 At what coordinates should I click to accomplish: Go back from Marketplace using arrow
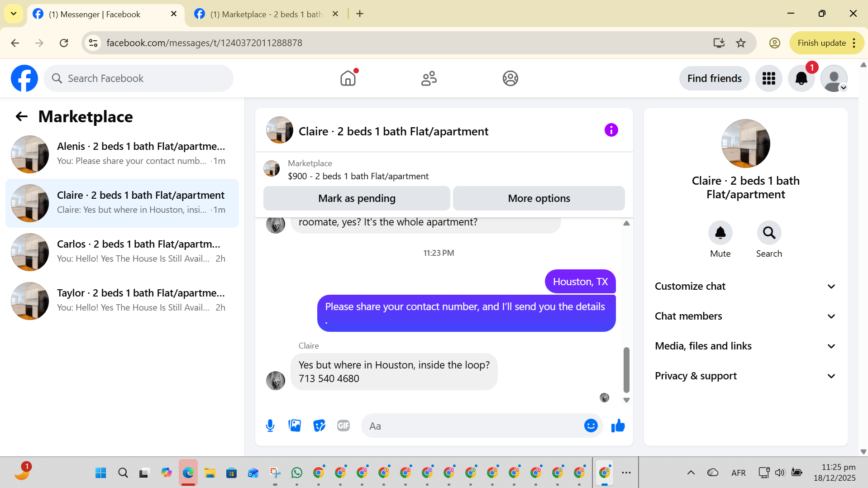click(22, 117)
